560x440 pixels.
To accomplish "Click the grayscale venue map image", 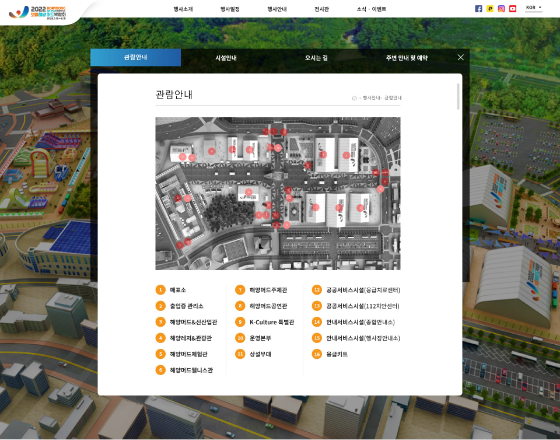I will (x=278, y=193).
